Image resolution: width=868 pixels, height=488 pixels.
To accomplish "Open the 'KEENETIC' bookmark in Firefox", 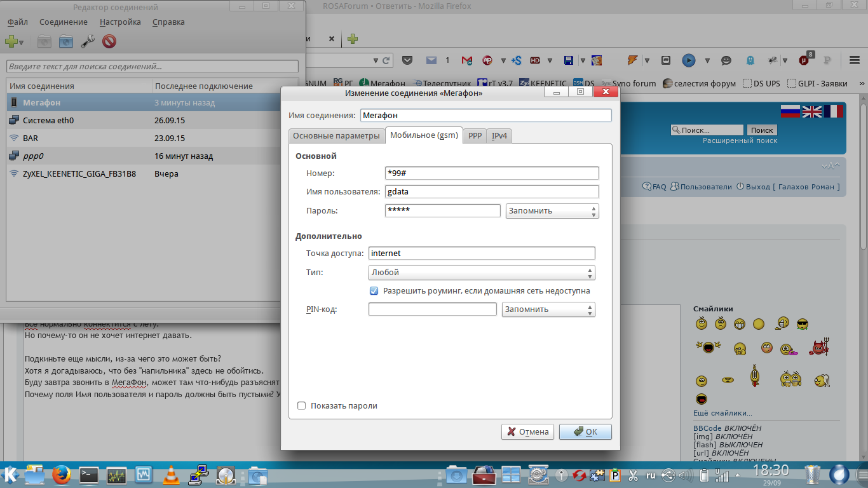I will [544, 83].
